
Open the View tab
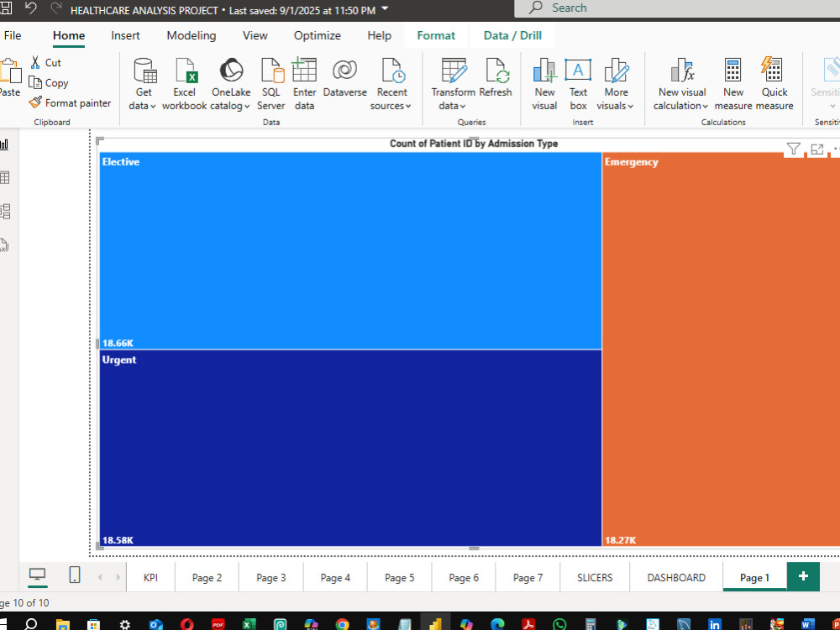pos(255,35)
